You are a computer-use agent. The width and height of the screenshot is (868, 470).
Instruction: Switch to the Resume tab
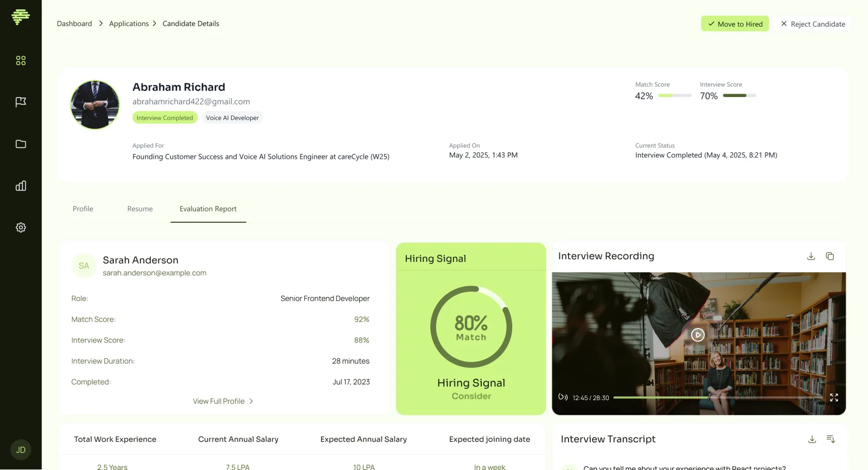click(140, 209)
